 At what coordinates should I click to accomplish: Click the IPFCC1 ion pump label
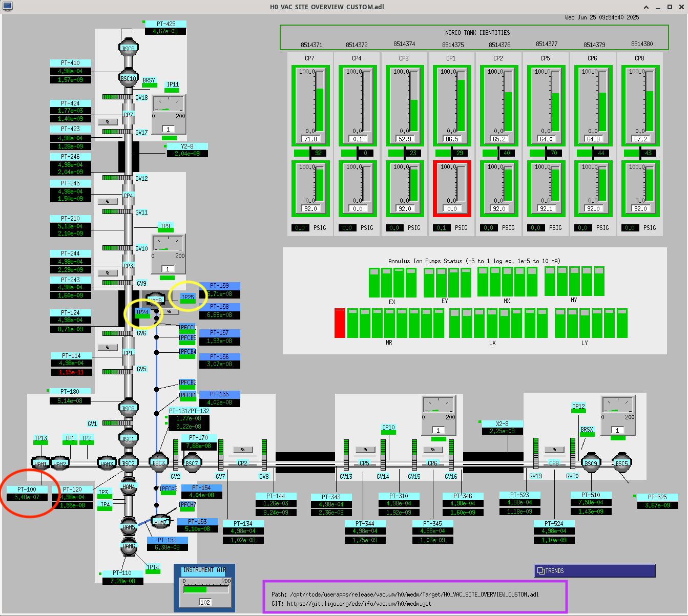pyautogui.click(x=187, y=328)
